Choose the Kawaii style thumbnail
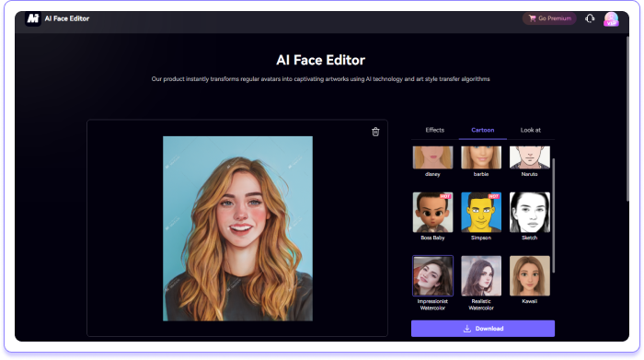This screenshot has height=360, width=644. coord(529,275)
